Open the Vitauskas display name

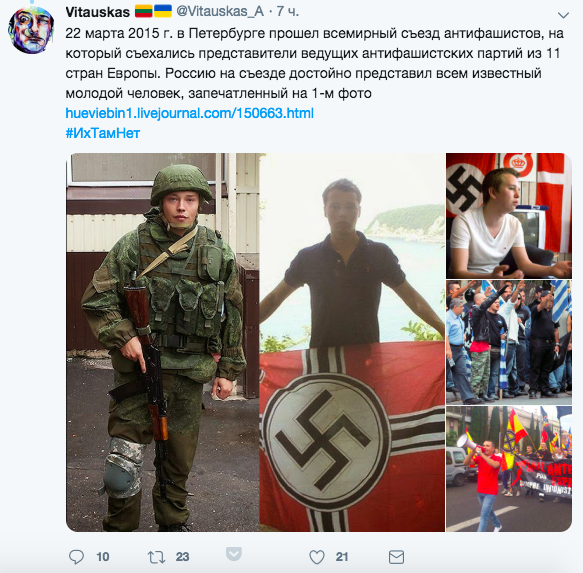pos(97,12)
